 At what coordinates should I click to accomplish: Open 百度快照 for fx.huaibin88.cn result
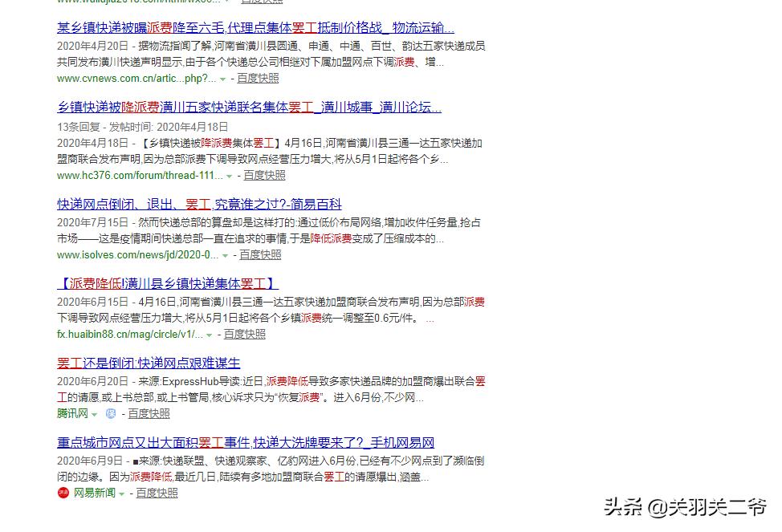coord(244,334)
